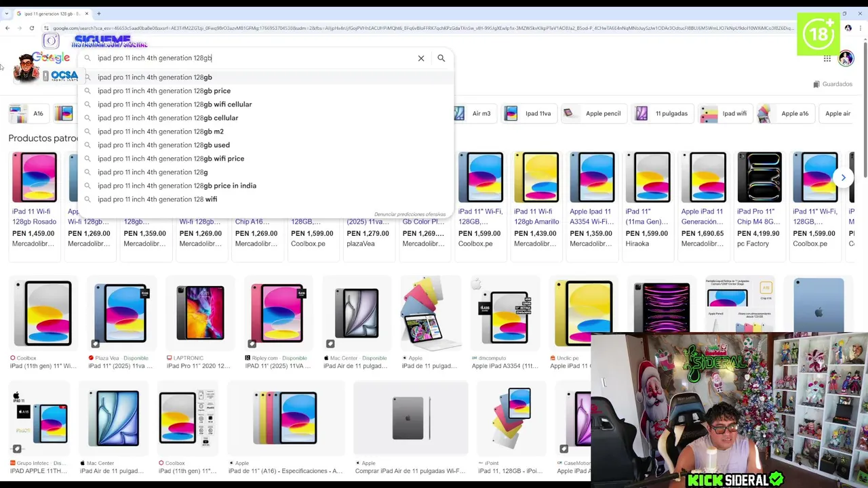The width and height of the screenshot is (868, 488).
Task: Open iPoint 'iPad 11, 128GB' image result
Action: point(511,428)
